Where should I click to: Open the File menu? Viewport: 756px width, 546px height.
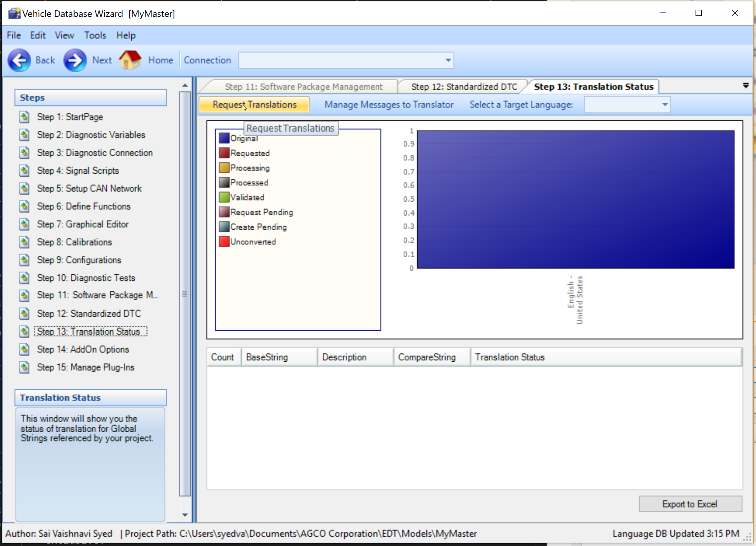14,35
